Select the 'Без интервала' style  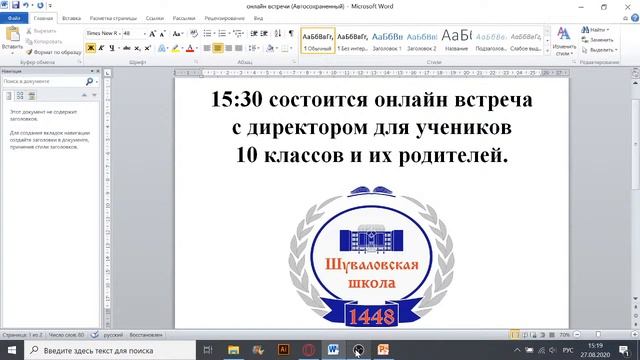point(353,41)
